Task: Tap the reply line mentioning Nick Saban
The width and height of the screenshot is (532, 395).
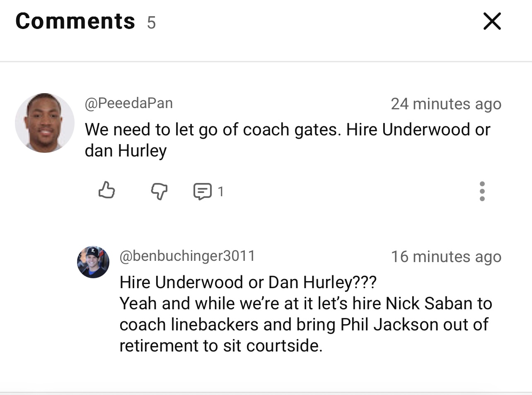Action: point(305,303)
